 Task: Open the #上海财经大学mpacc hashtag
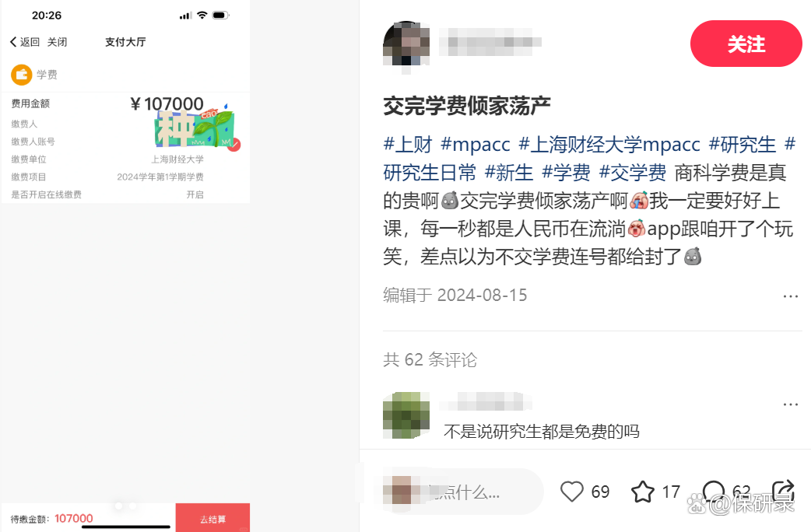tap(609, 144)
